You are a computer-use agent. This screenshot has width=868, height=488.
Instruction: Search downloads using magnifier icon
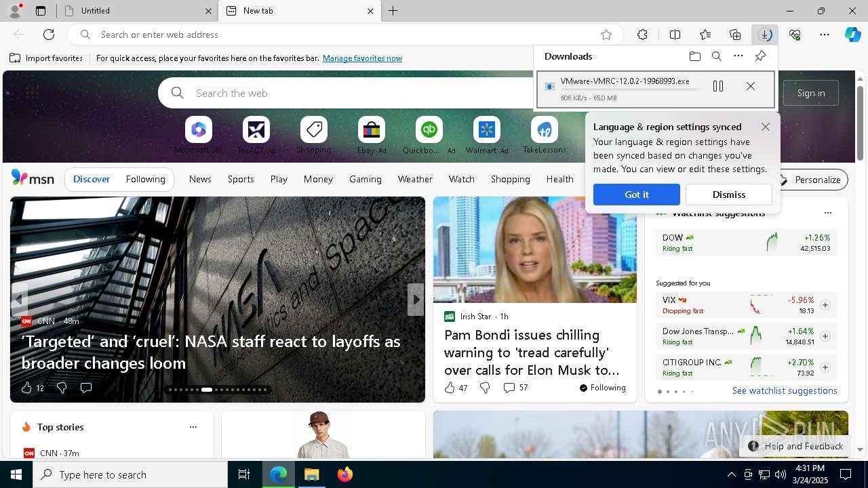click(x=716, y=56)
